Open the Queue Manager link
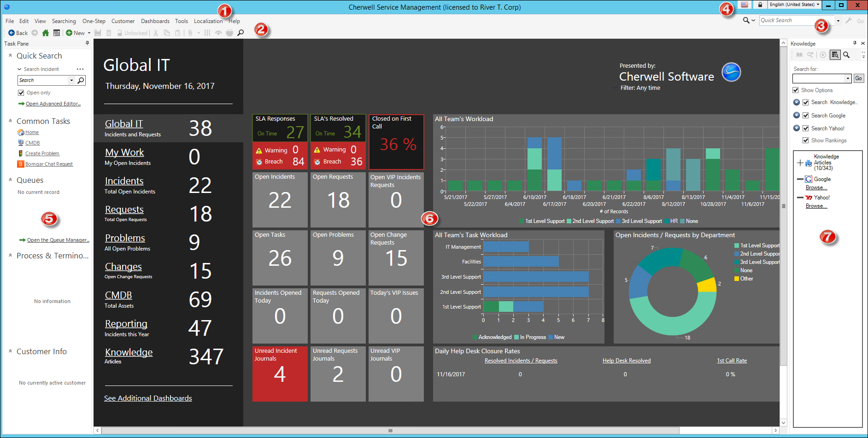The width and height of the screenshot is (868, 438). tap(58, 240)
